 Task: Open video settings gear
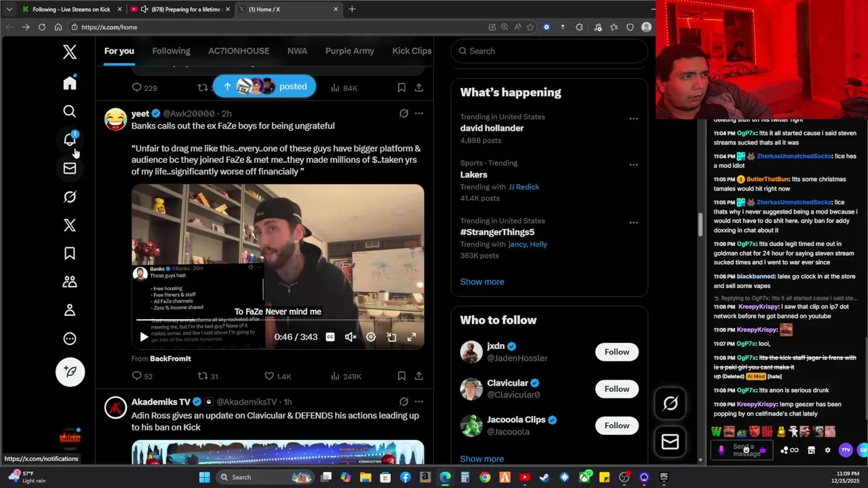pyautogui.click(x=371, y=337)
